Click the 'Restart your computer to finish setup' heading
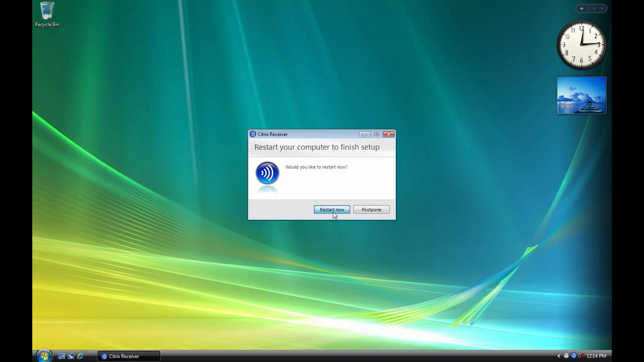Image resolution: width=644 pixels, height=362 pixels. click(x=317, y=147)
